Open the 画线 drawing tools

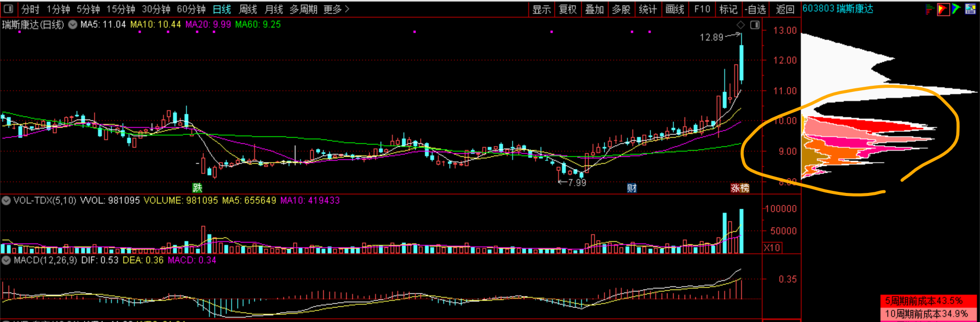[675, 9]
